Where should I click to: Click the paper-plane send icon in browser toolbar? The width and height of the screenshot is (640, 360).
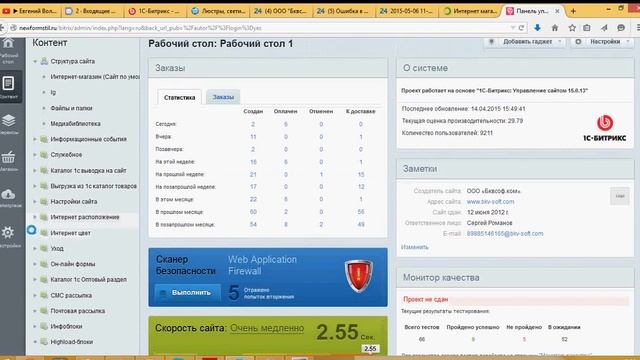coord(604,28)
